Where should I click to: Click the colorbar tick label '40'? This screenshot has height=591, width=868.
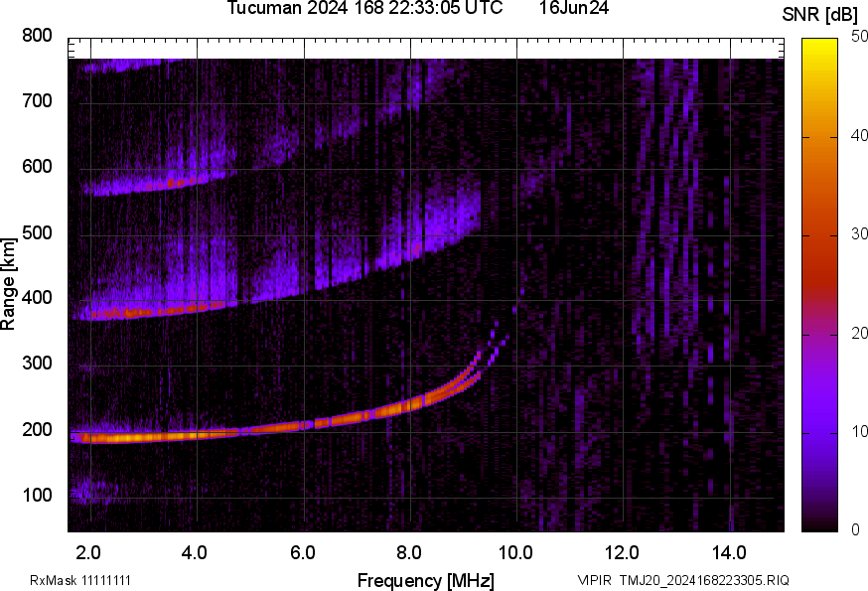point(859,136)
